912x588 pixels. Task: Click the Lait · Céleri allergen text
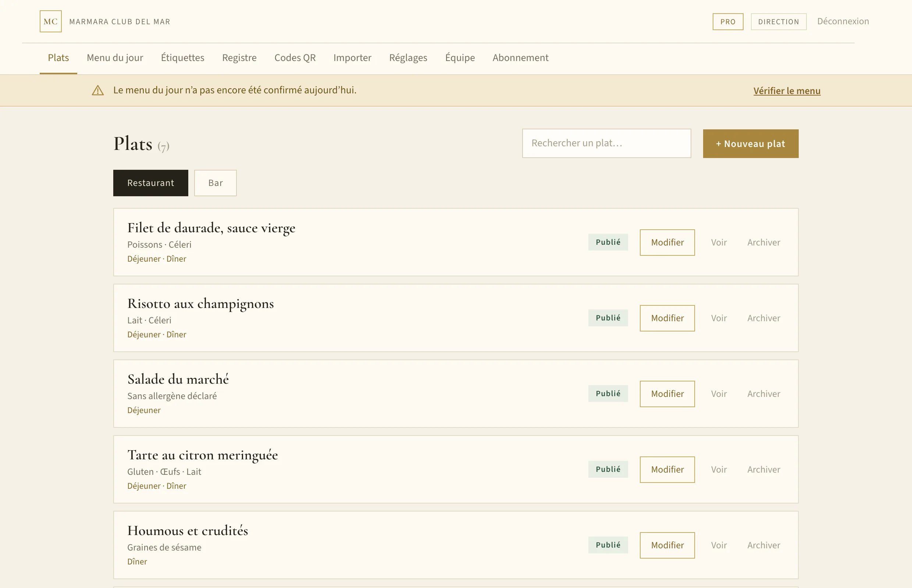click(x=149, y=320)
